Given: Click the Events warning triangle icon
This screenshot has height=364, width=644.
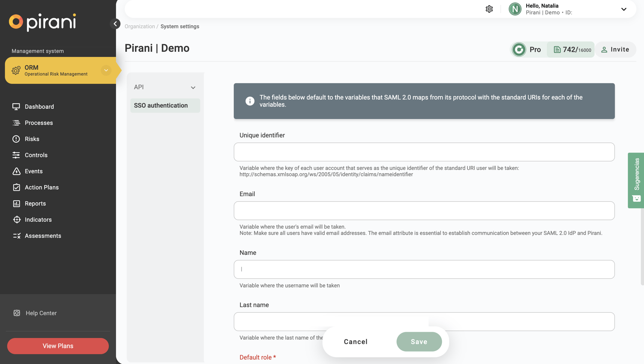Looking at the screenshot, I should point(16,171).
